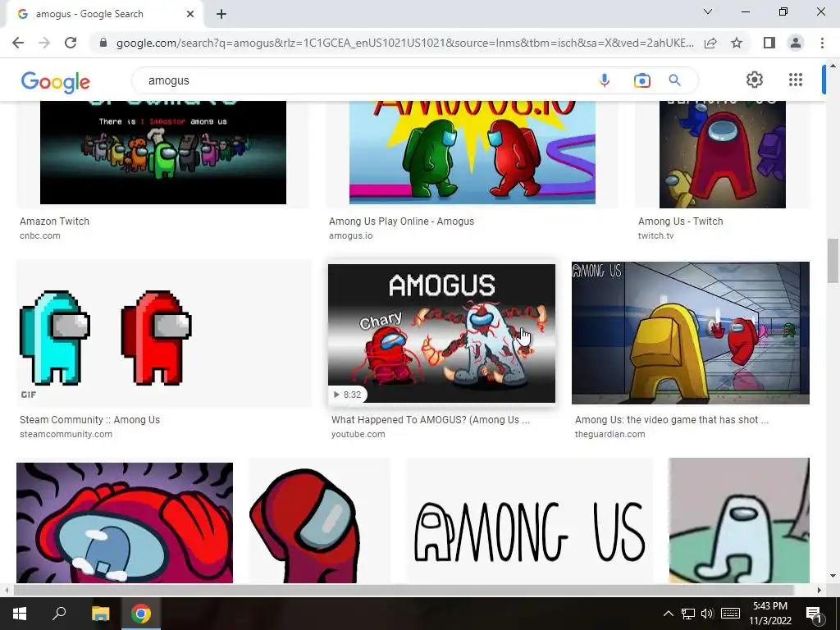This screenshot has height=630, width=840.
Task: Click Among Us: the video game title
Action: coord(672,420)
